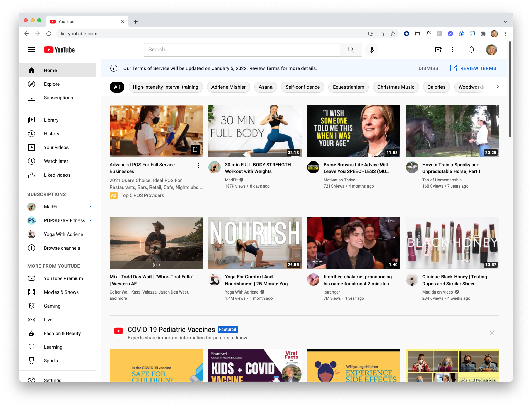This screenshot has height=407, width=532.
Task: Click in the Search input field
Action: tap(242, 50)
